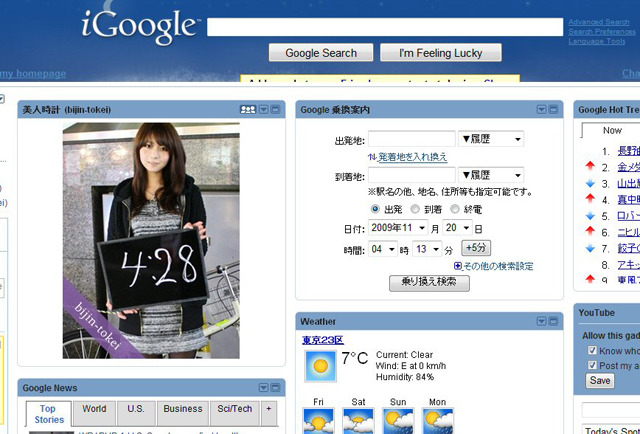This screenshot has width=640, height=434.
Task: Open the Advanced Search link
Action: (599, 22)
